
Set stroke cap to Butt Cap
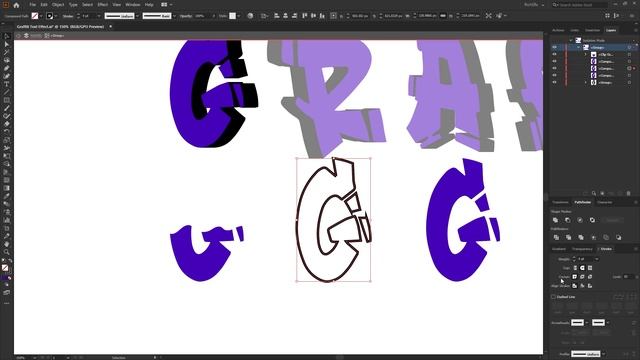tap(575, 268)
